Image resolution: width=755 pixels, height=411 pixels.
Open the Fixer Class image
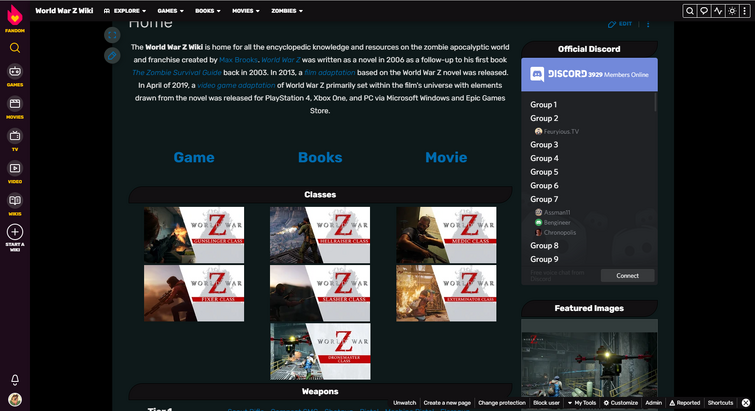[194, 293]
